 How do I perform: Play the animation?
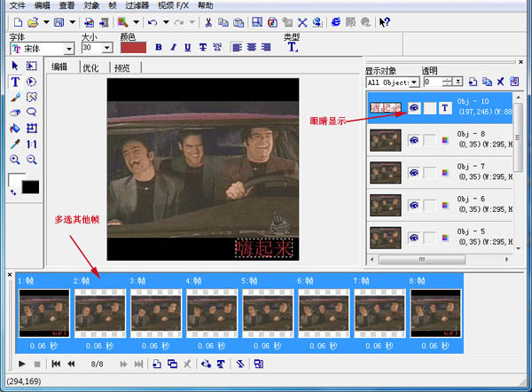pos(22,365)
